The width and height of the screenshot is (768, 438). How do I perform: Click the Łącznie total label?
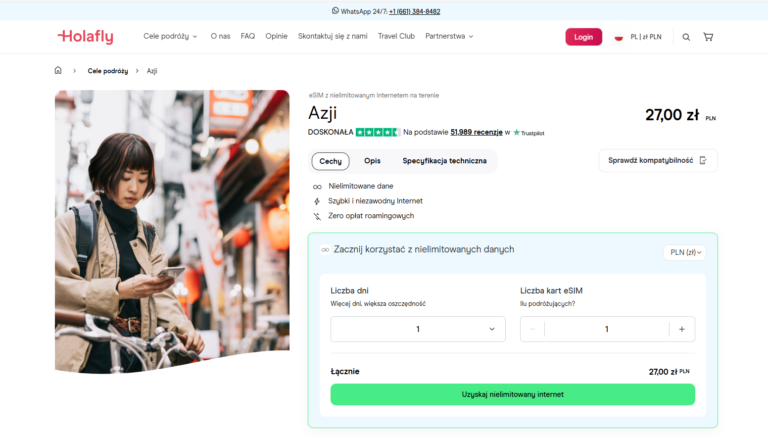point(345,371)
